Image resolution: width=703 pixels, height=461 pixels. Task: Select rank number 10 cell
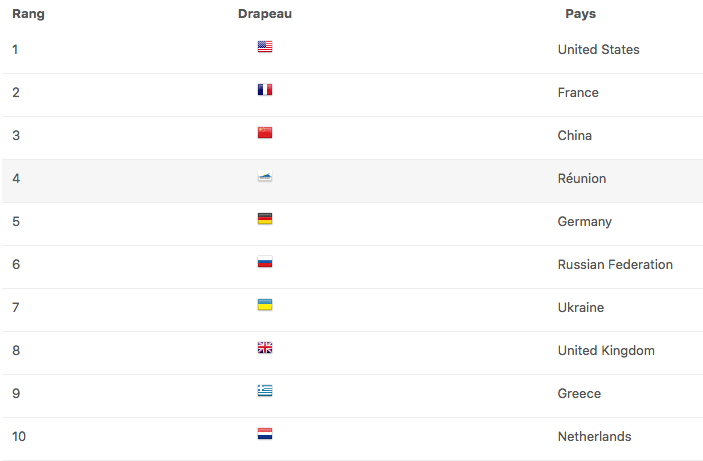coord(19,436)
